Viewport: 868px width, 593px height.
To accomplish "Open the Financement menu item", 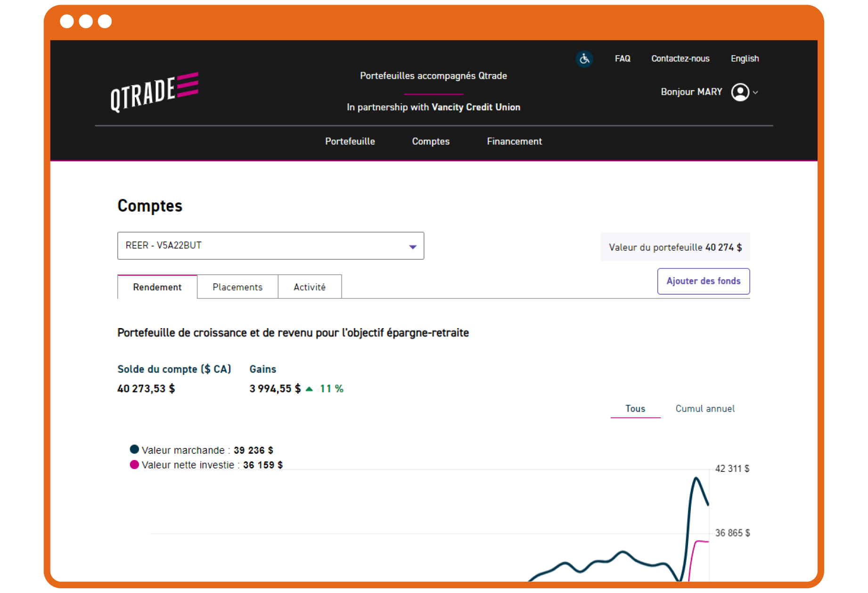I will (514, 141).
